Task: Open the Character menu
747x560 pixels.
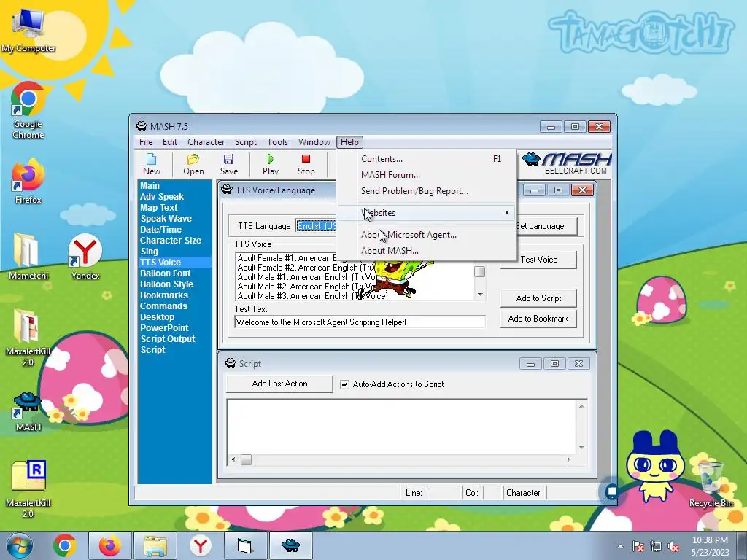Action: pyautogui.click(x=206, y=142)
